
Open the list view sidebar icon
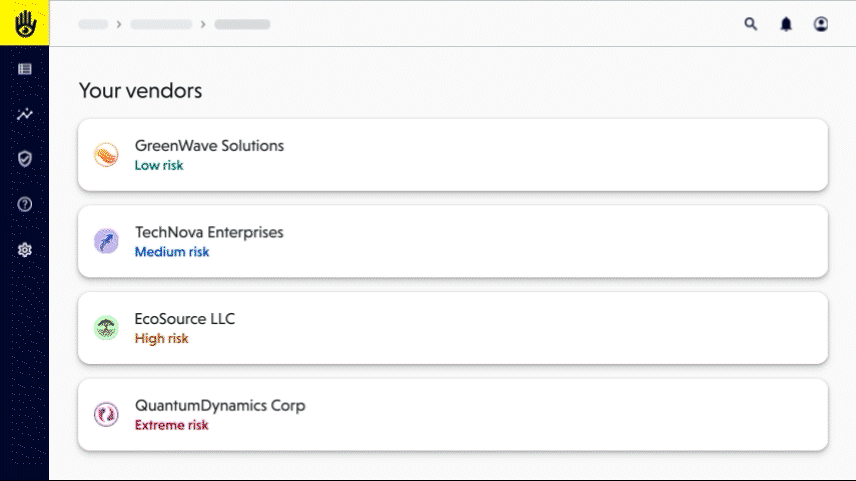pos(25,69)
